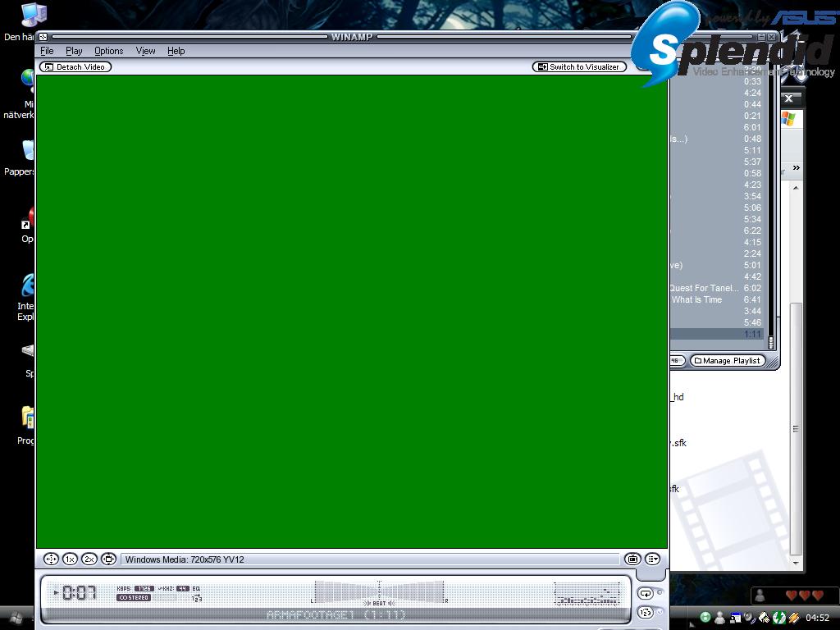Click the 0:07 elapsed time display

pyautogui.click(x=80, y=592)
